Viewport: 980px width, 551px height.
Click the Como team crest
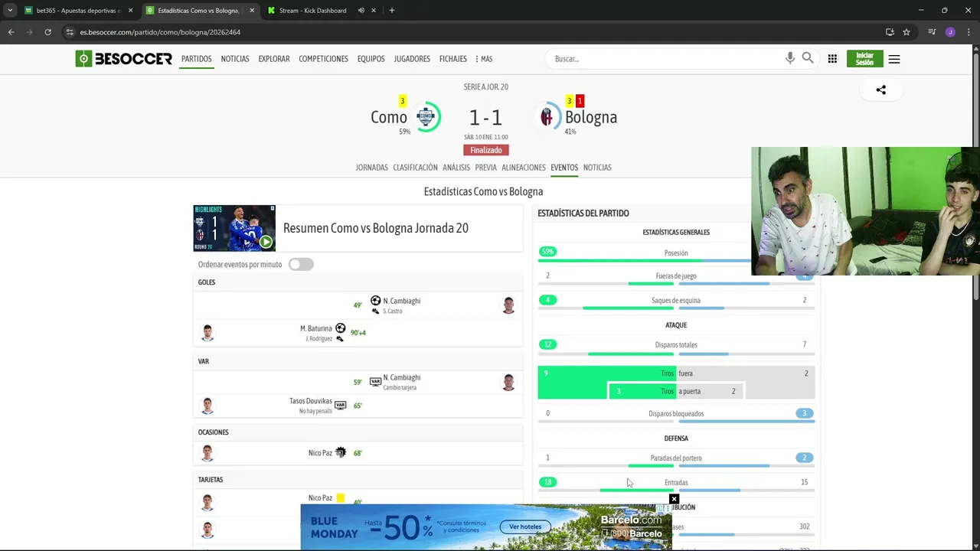pyautogui.click(x=426, y=117)
